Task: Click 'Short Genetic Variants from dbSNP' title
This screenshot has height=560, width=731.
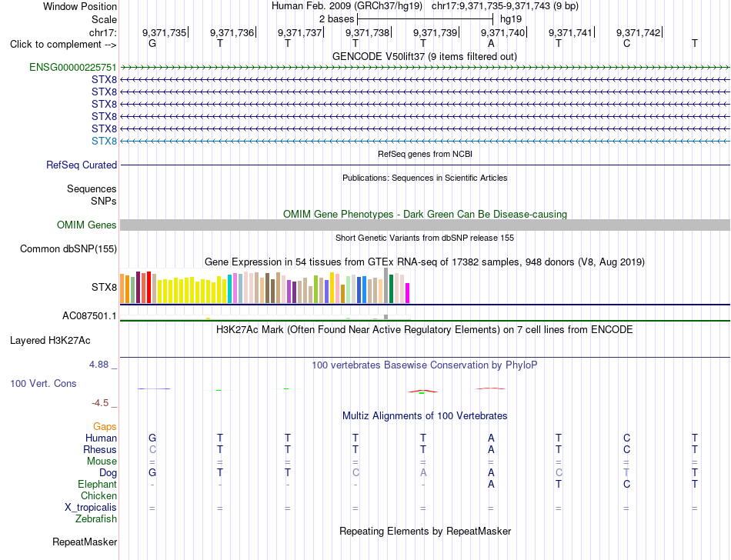Action: pos(425,238)
